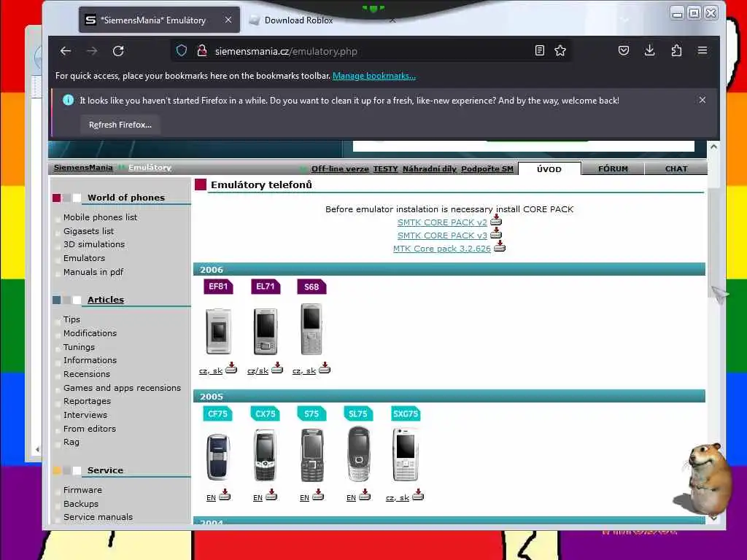Click the Off-line verze link
This screenshot has width=747, height=560.
click(x=340, y=169)
